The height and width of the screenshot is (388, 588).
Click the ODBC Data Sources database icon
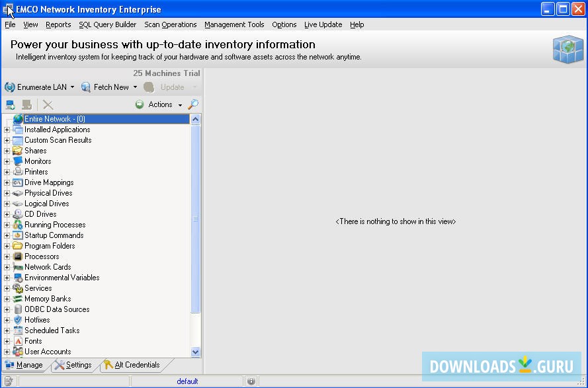click(x=18, y=309)
